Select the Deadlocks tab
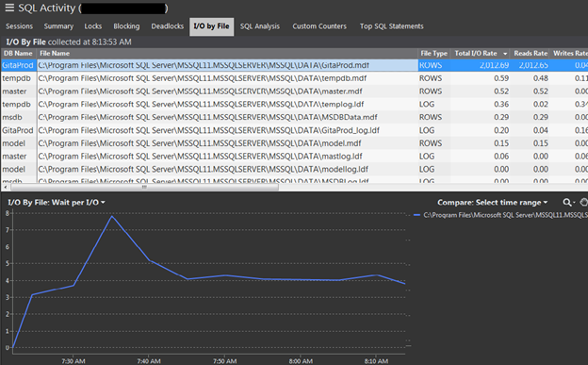Image resolution: width=588 pixels, height=365 pixels. click(x=167, y=26)
